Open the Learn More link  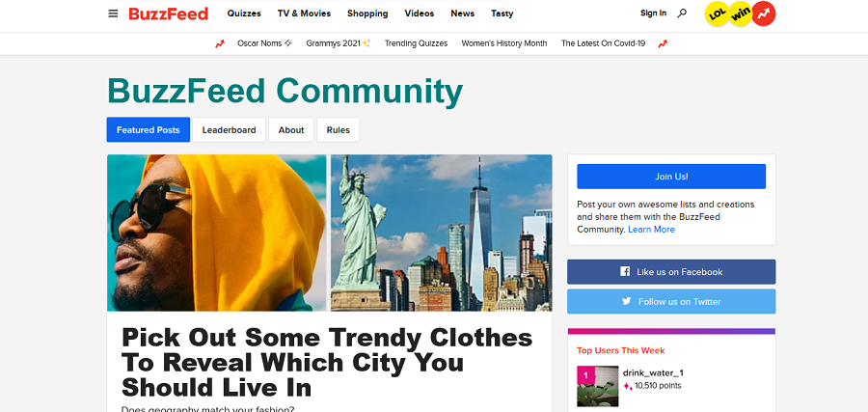(652, 230)
